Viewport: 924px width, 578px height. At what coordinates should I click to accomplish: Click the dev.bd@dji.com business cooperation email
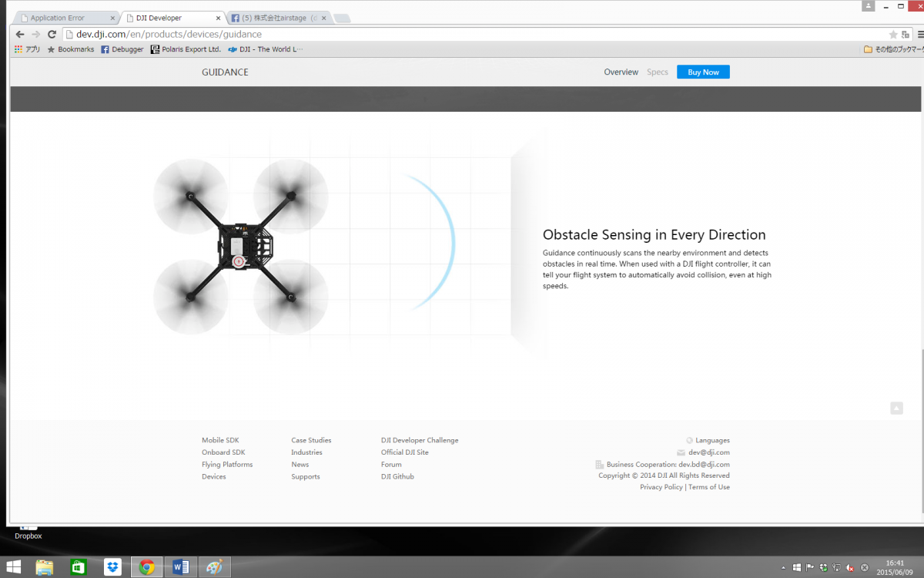tap(704, 465)
